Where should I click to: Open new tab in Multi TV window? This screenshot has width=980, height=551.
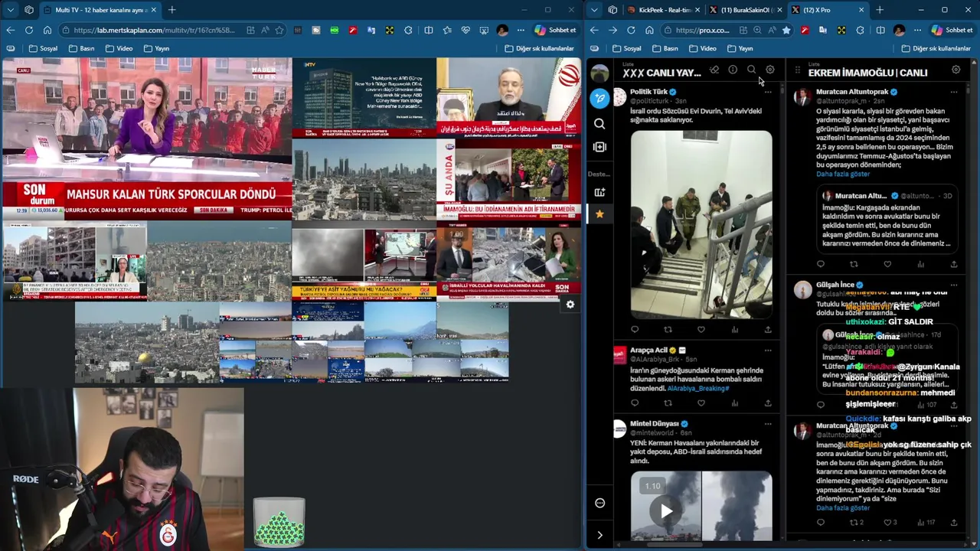click(171, 10)
